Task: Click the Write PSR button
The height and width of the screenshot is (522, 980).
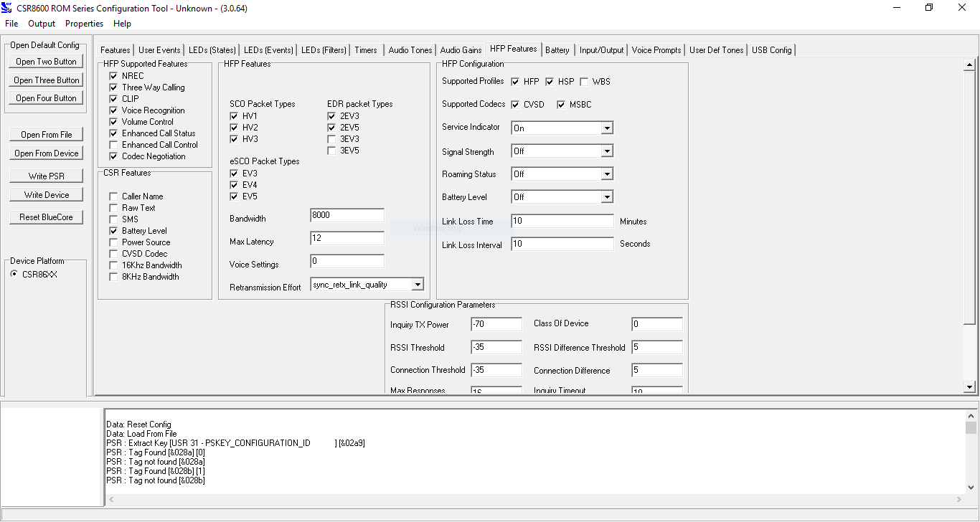Action: click(46, 176)
